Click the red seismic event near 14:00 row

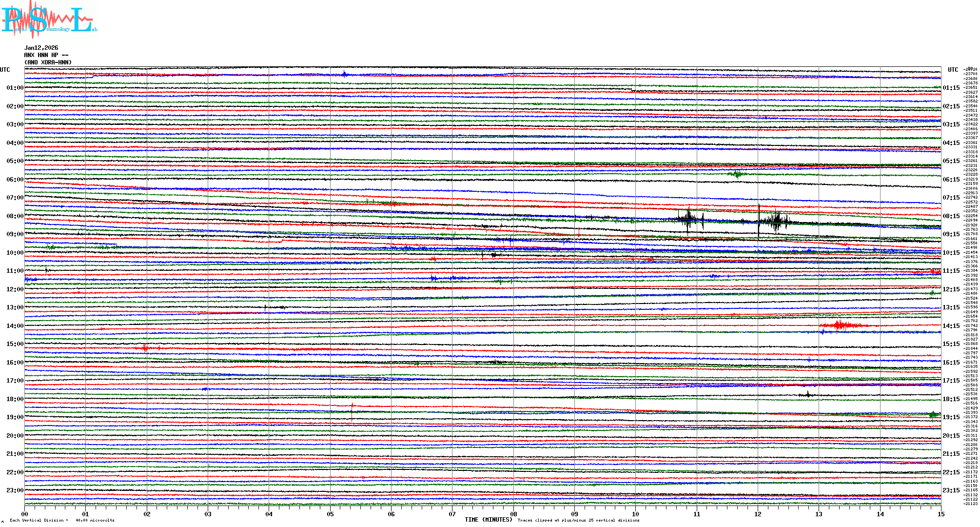(840, 325)
